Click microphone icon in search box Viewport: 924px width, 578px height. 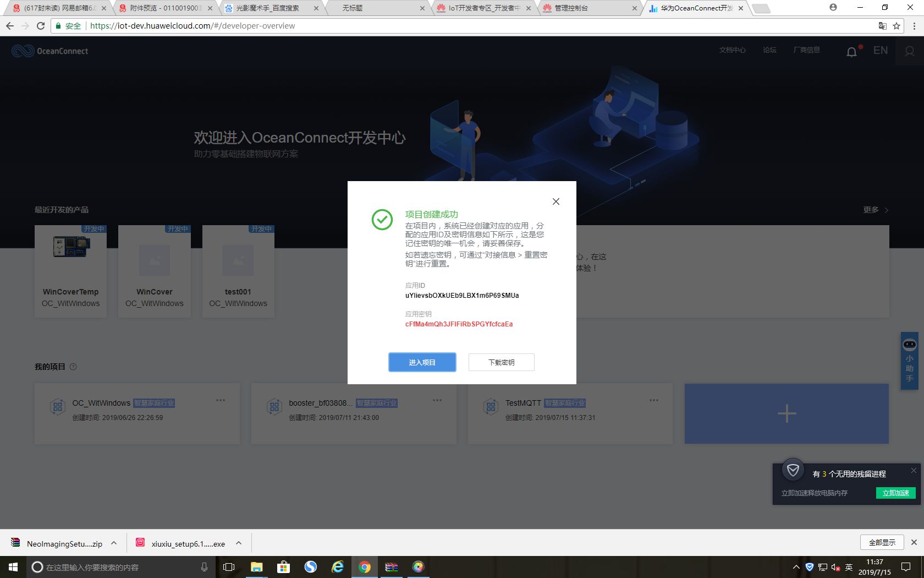point(204,567)
